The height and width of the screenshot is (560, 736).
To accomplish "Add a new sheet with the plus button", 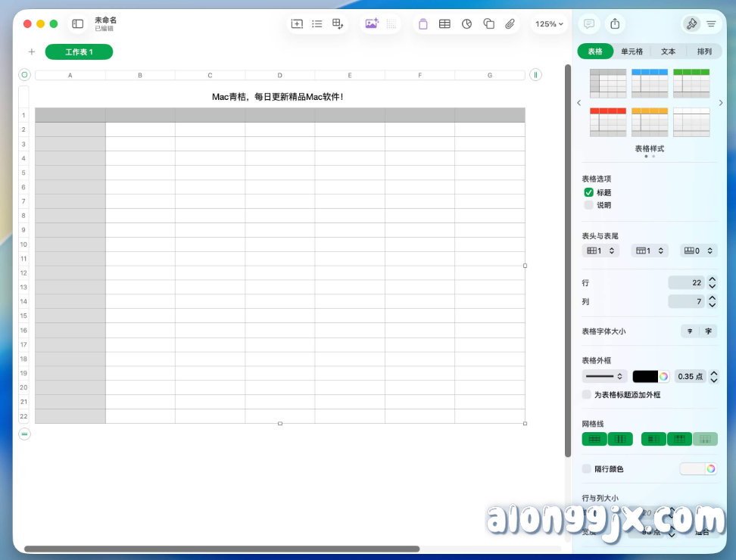I will point(31,51).
